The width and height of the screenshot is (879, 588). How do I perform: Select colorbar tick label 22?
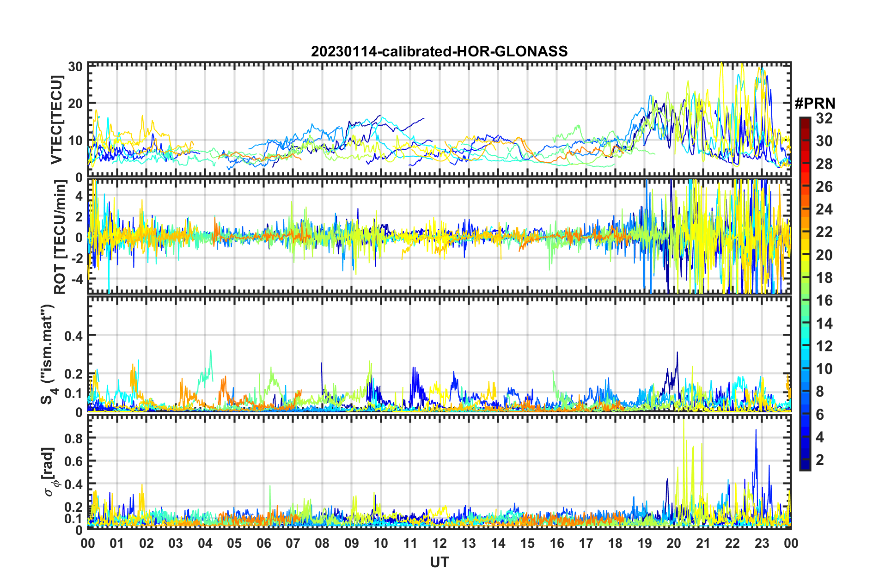click(824, 232)
